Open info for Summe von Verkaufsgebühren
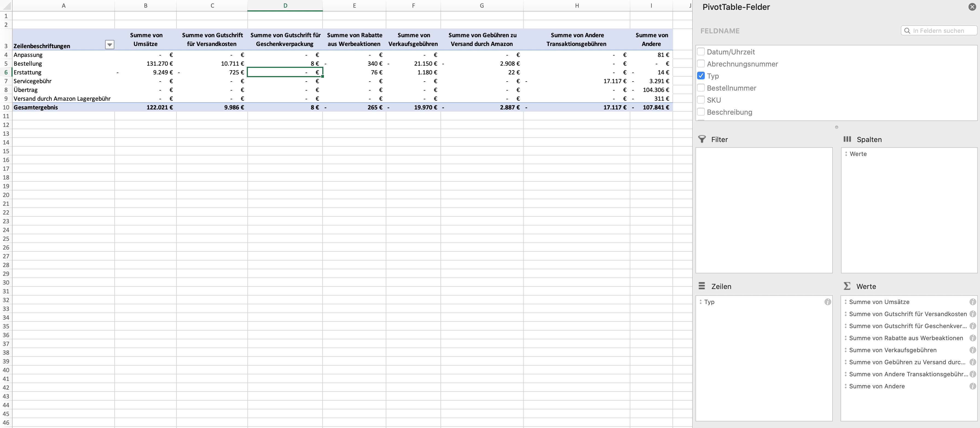This screenshot has width=980, height=428. (973, 350)
